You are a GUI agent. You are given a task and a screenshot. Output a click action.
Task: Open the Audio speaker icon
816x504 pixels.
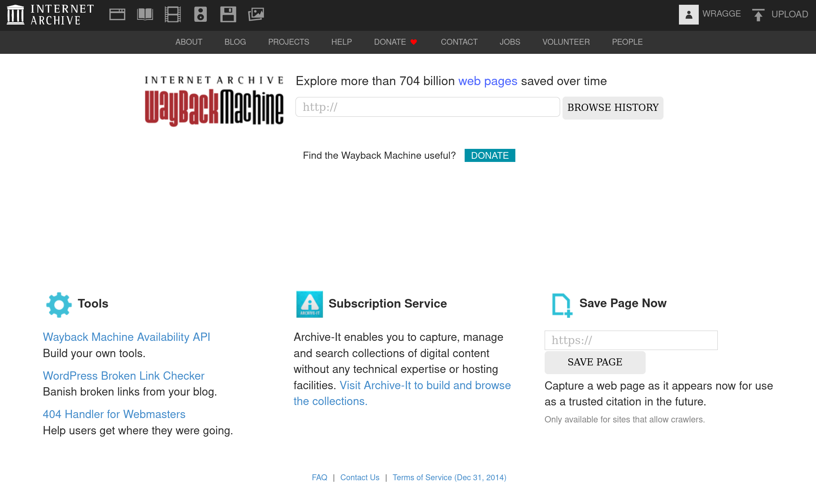200,15
